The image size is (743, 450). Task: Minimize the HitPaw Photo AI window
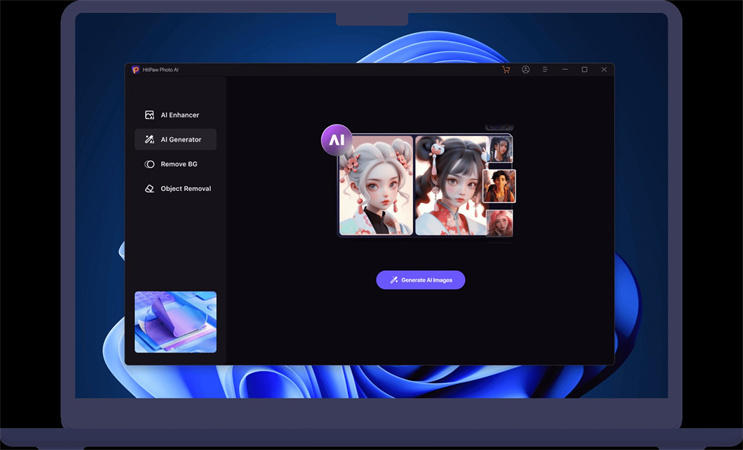(x=565, y=70)
